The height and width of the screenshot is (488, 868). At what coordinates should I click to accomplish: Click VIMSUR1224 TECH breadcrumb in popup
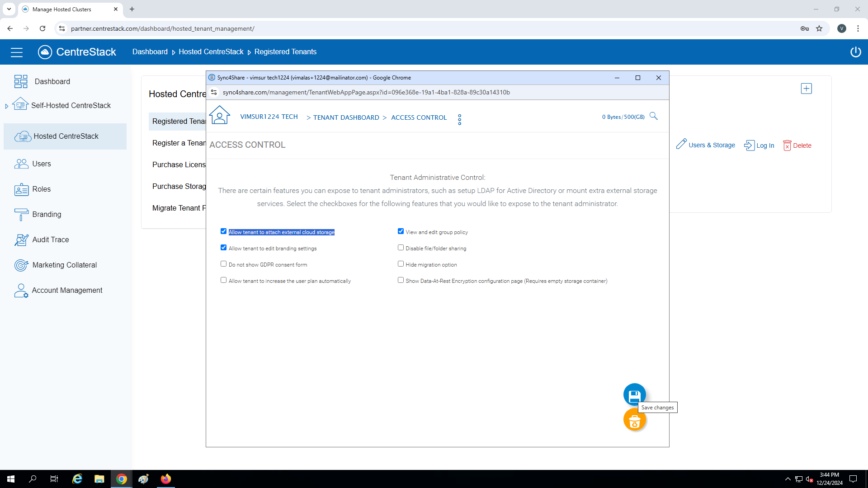point(269,117)
